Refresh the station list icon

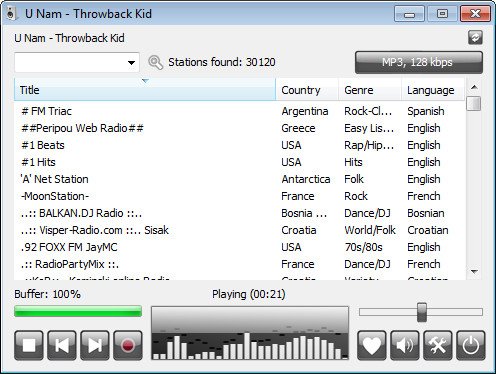[475, 37]
